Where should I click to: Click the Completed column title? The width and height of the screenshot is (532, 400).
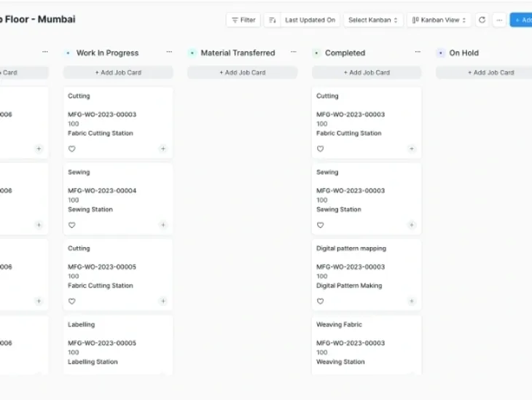(x=345, y=53)
